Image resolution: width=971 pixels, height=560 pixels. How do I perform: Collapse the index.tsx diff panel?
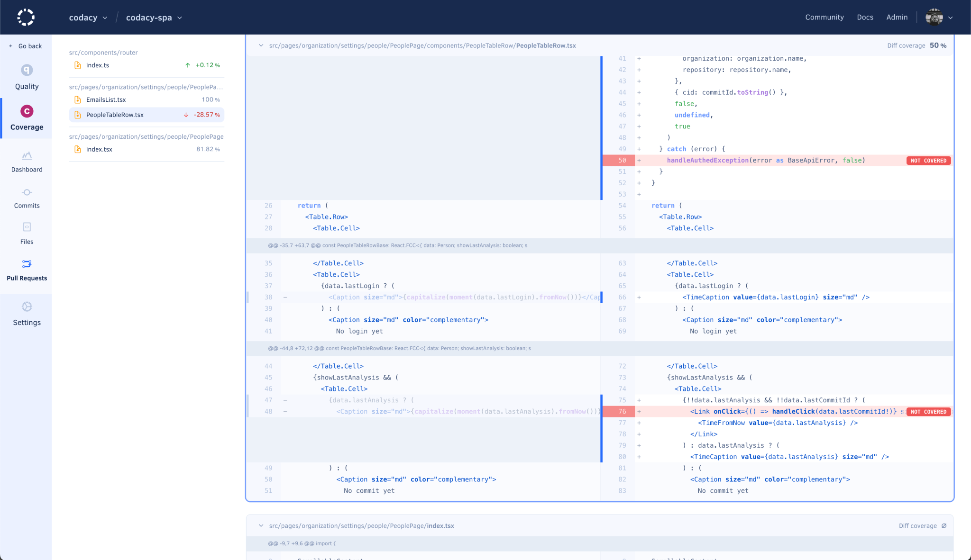(261, 525)
